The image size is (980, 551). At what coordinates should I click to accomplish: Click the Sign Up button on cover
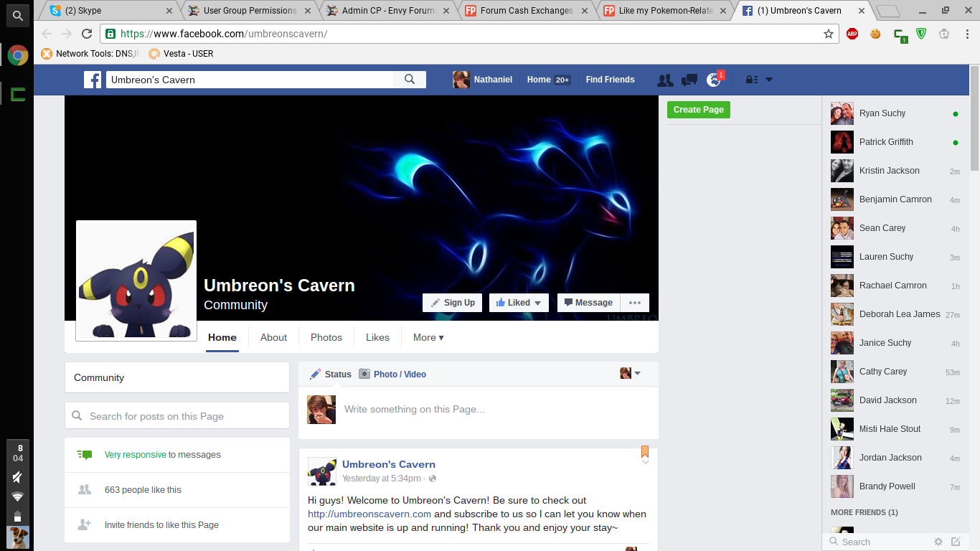[453, 303]
